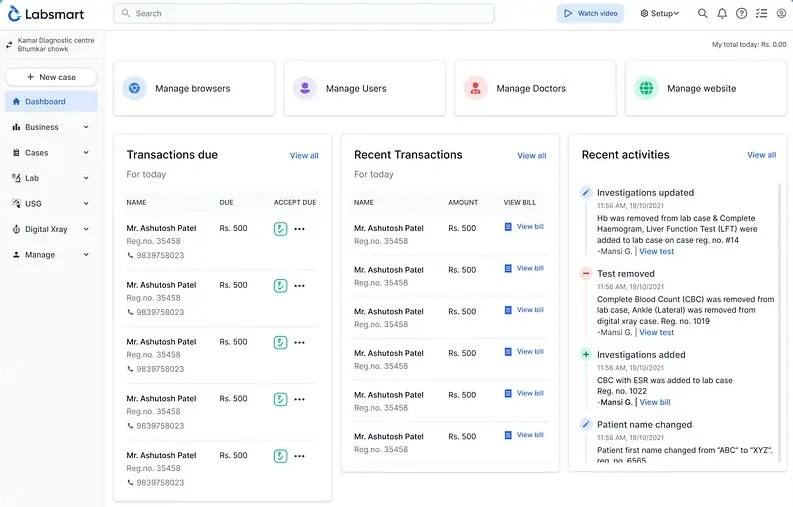The image size is (793, 507).
Task: Click the Investigations added plus icon
Action: pos(586,354)
